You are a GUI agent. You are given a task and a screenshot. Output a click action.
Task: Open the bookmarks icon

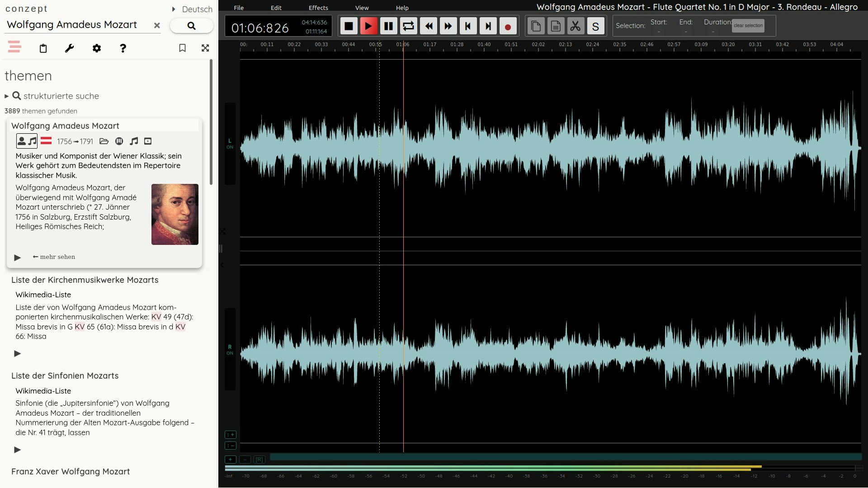182,48
